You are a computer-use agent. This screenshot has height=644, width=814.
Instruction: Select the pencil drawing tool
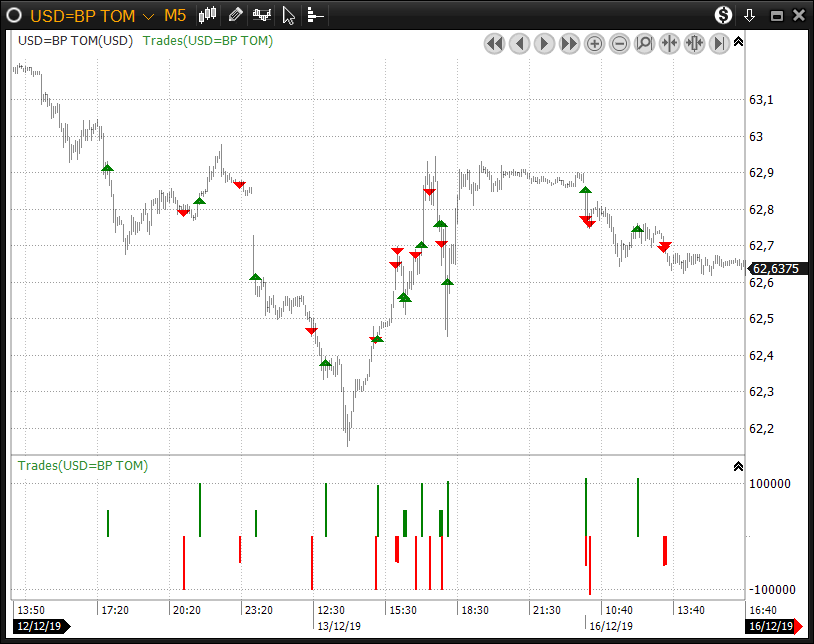[x=235, y=15]
